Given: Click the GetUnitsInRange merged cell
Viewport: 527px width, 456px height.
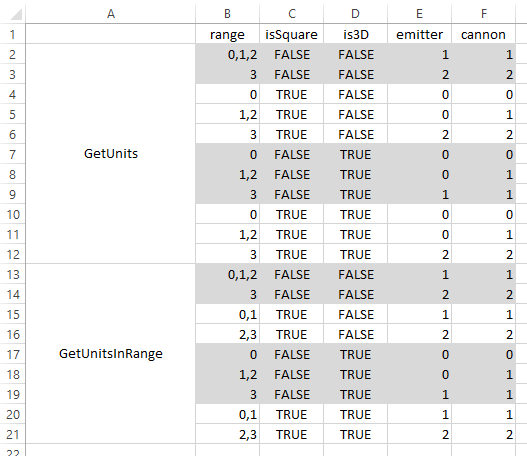Looking at the screenshot, I should click(111, 354).
